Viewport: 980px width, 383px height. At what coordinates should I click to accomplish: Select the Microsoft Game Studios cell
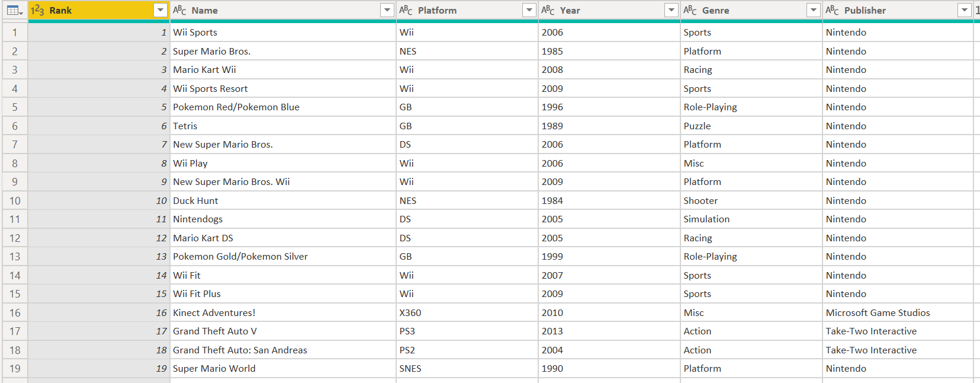coord(878,313)
